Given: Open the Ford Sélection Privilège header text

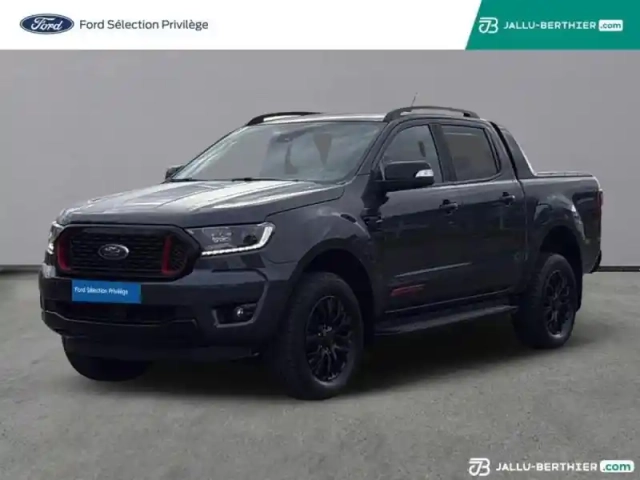Looking at the screenshot, I should point(144,24).
